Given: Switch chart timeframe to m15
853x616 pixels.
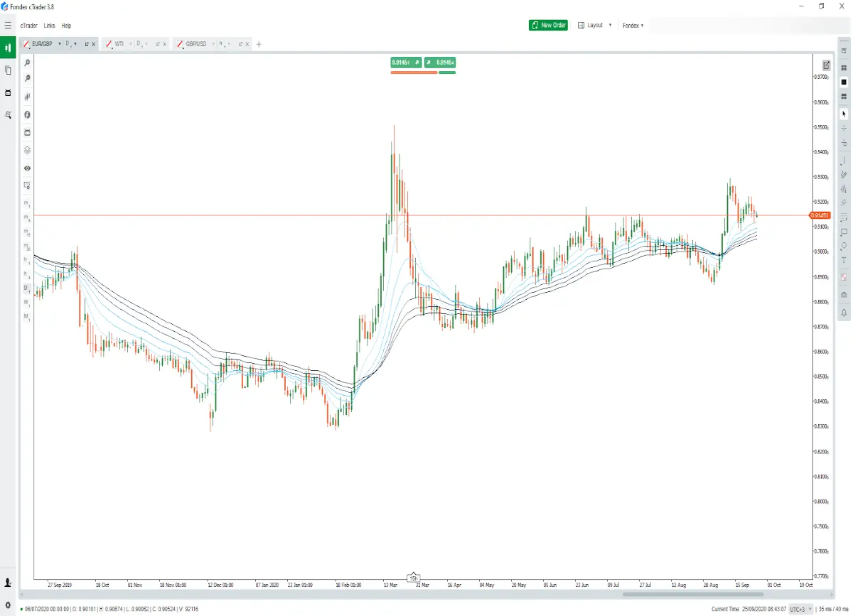Looking at the screenshot, I should (x=26, y=232).
